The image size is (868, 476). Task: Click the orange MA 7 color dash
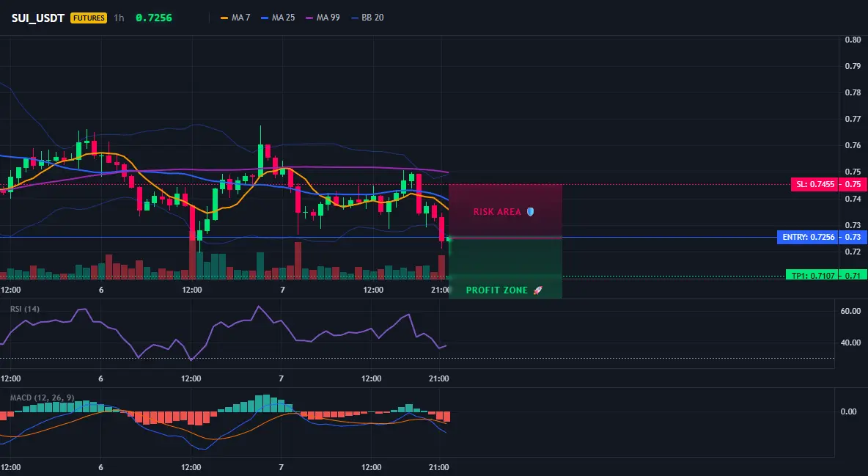[224, 18]
